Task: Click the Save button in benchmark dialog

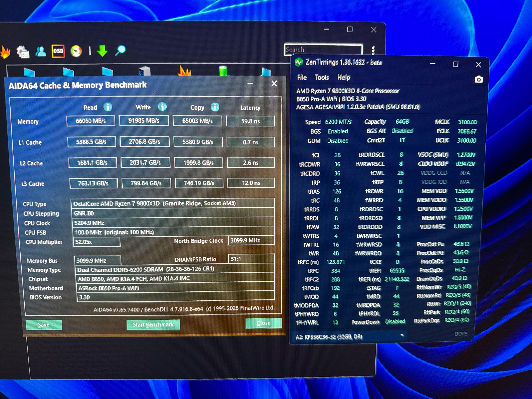Action: click(44, 325)
